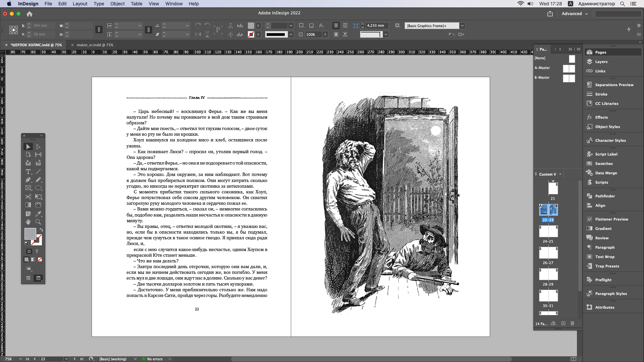Click the fill swatch in control bar

(x=251, y=25)
